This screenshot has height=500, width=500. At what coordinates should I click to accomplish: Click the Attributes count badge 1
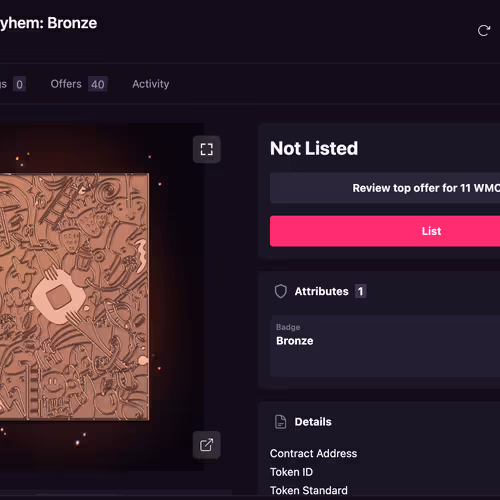360,291
